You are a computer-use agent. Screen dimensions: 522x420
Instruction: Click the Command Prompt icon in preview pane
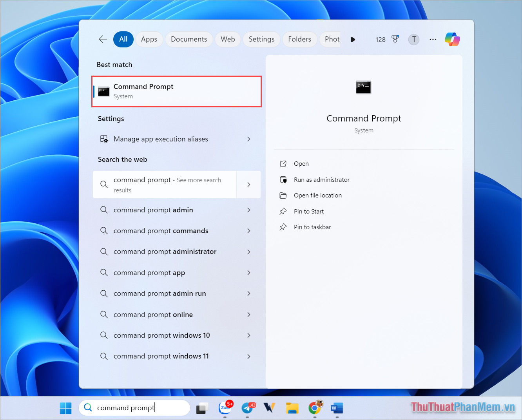(363, 87)
